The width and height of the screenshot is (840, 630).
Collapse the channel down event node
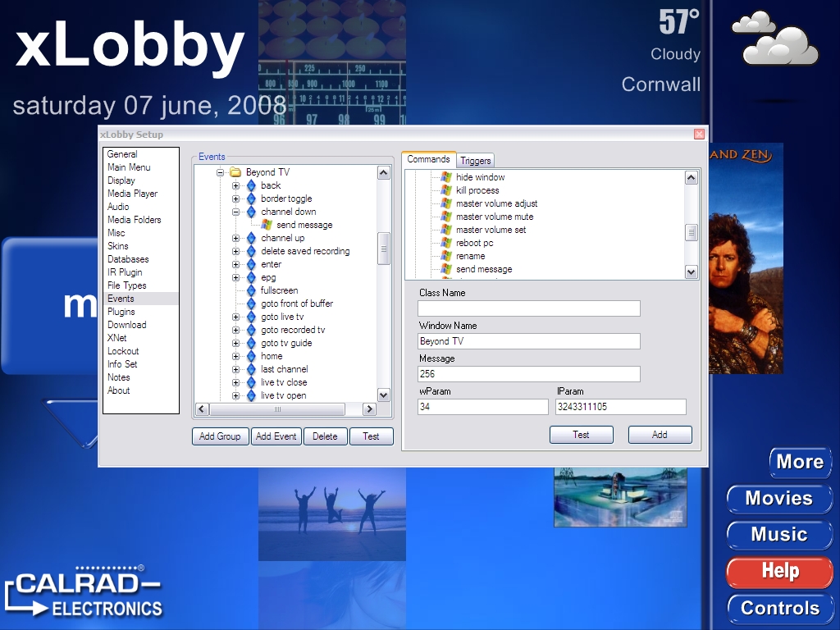click(235, 212)
